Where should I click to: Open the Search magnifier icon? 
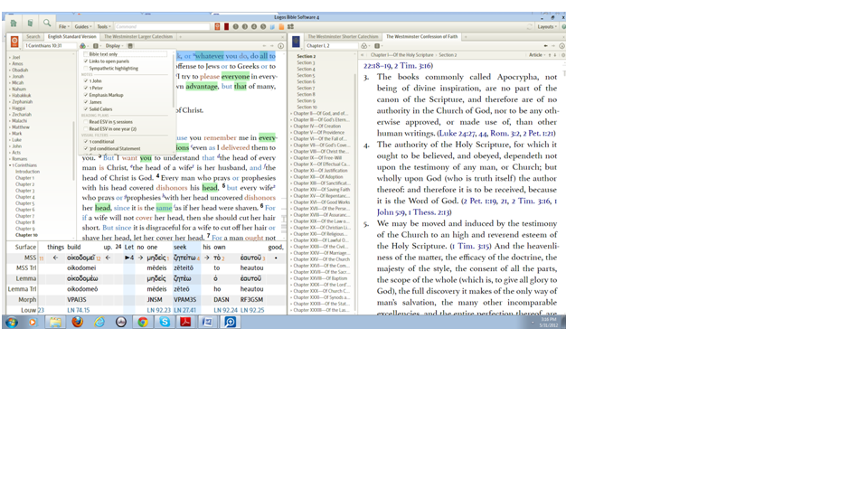47,23
